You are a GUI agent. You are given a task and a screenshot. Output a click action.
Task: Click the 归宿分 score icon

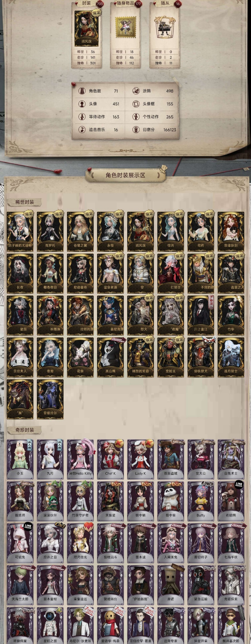tap(136, 129)
